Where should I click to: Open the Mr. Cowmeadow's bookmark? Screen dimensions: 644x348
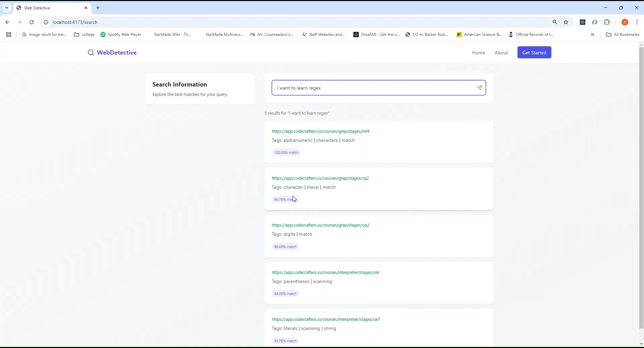point(271,35)
